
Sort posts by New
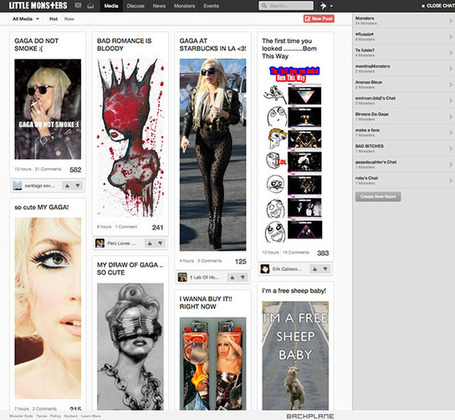69,19
